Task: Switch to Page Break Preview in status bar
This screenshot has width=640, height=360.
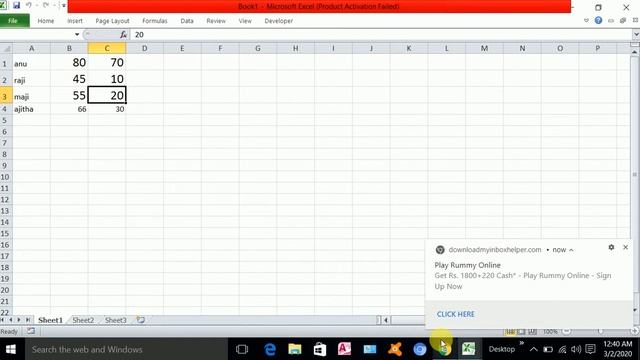Action: click(533, 331)
